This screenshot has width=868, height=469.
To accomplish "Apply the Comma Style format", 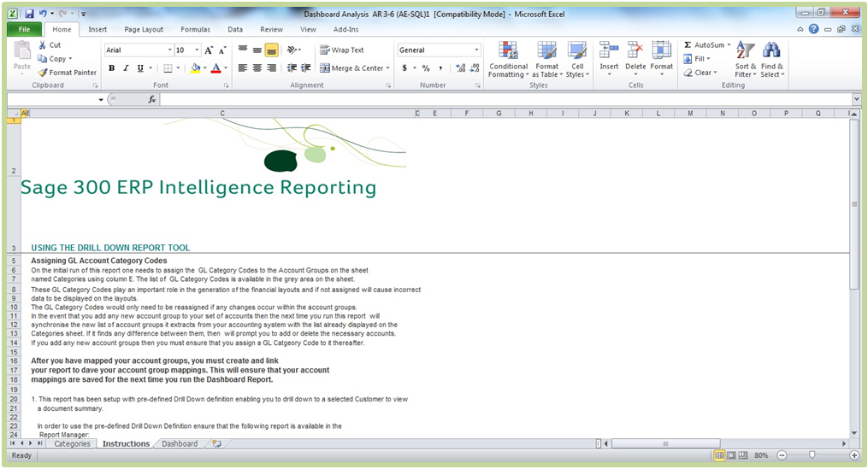I will 440,68.
